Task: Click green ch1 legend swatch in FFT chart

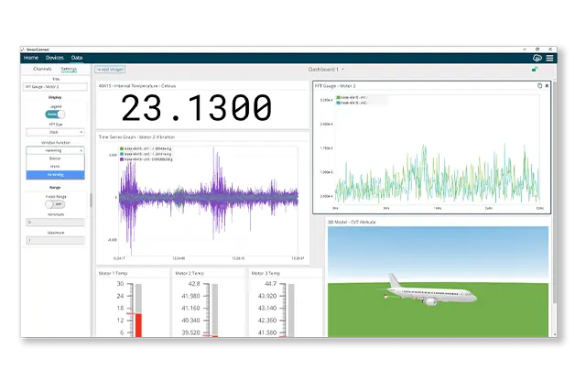Action: (x=338, y=98)
